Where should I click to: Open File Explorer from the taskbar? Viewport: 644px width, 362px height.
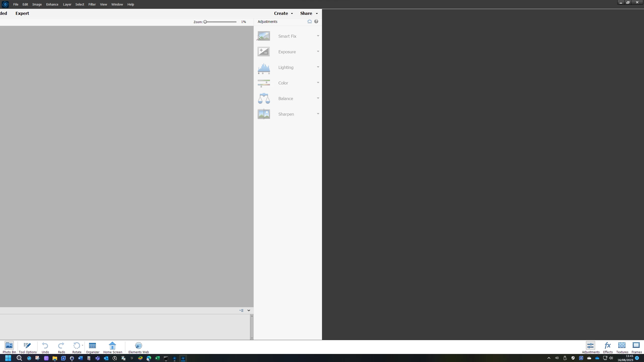pyautogui.click(x=55, y=358)
